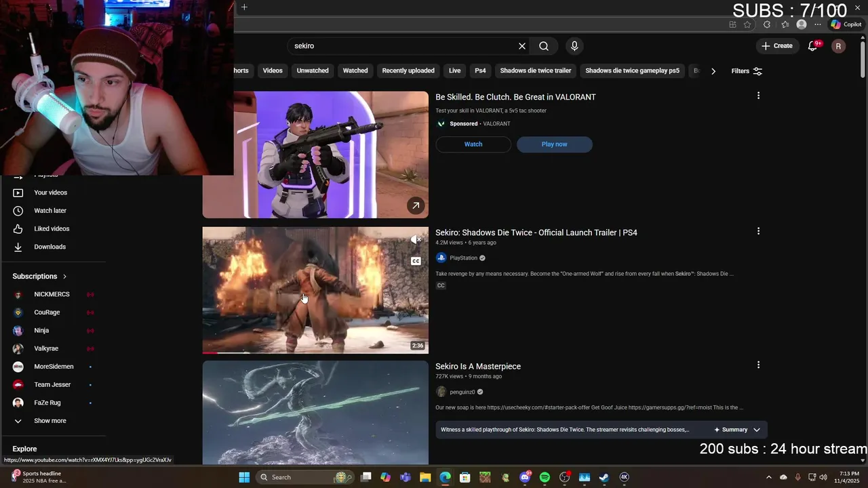The width and height of the screenshot is (868, 488).
Task: Select the Recently uploaded chip
Action: point(408,70)
